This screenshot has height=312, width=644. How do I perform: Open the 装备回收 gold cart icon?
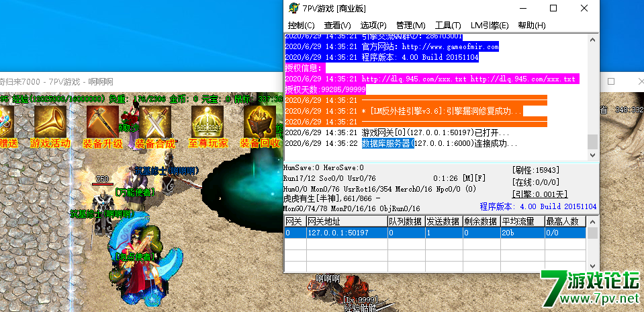pyautogui.click(x=260, y=122)
